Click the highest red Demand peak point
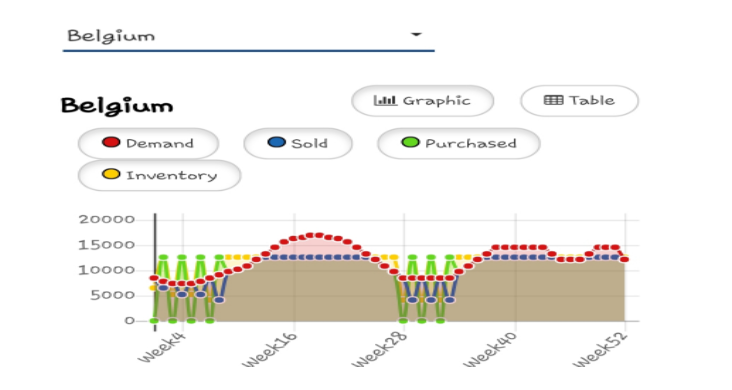This screenshot has height=390, width=732. pos(318,236)
